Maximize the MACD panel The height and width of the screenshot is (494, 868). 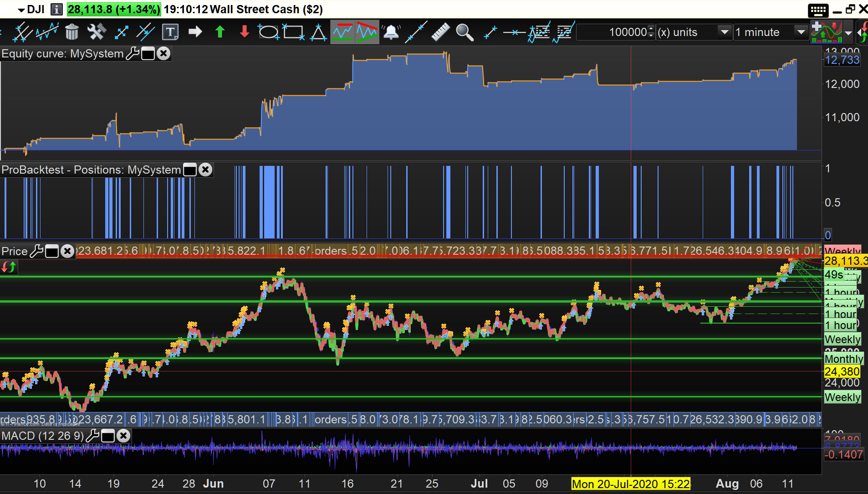point(108,436)
